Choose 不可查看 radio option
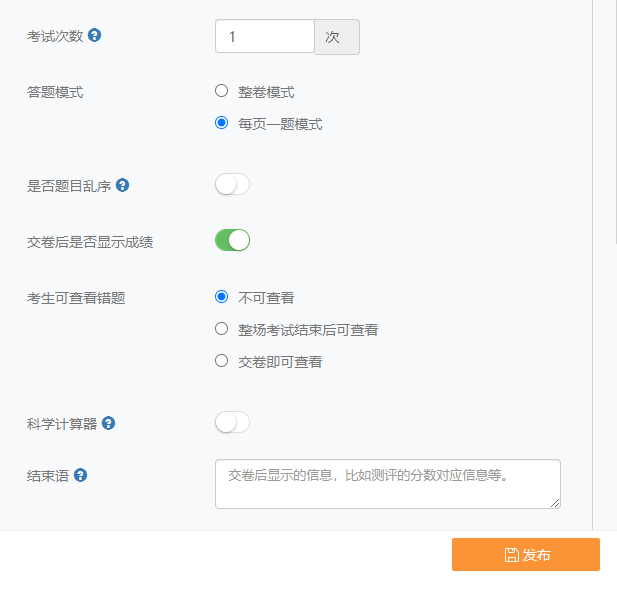Screen dimensions: 617x593 222,297
